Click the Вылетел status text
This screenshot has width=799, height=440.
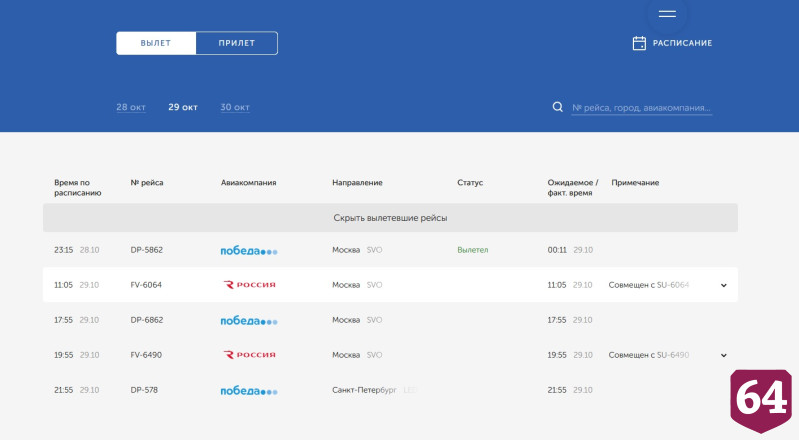point(473,250)
